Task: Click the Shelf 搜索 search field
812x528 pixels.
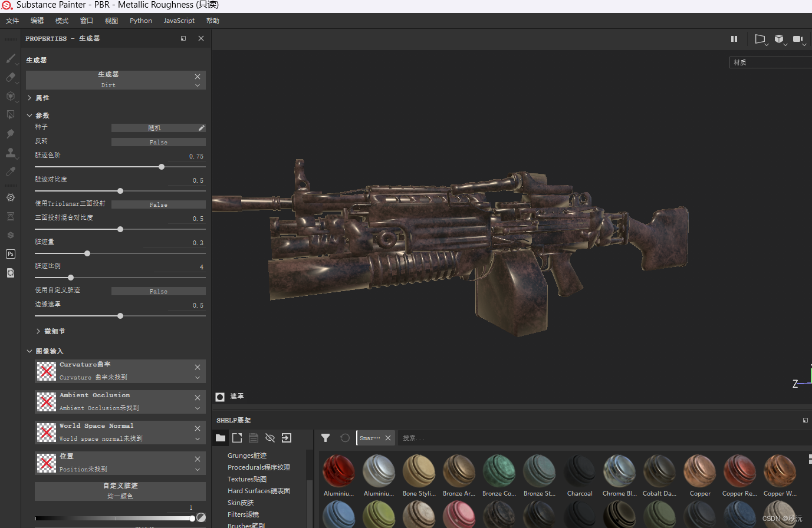Action: tap(604, 438)
